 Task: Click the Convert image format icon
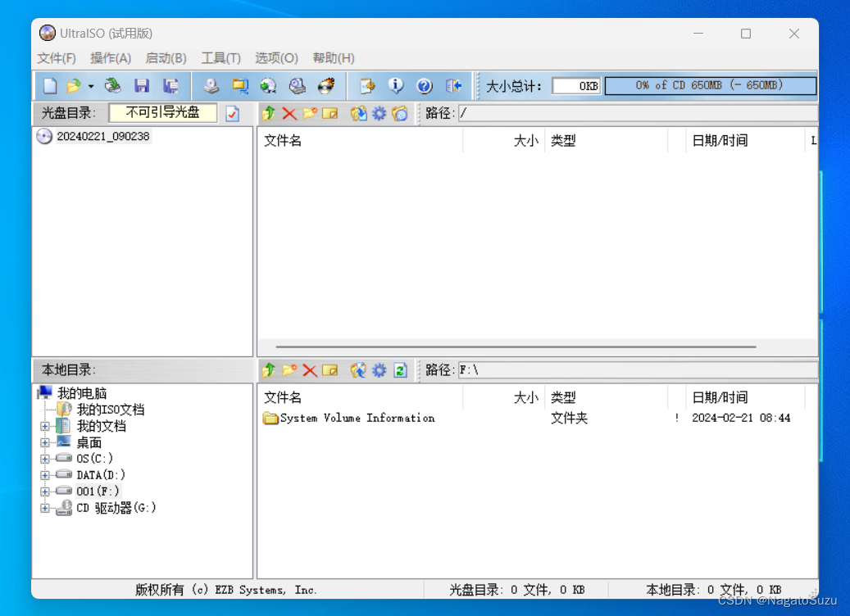click(268, 85)
